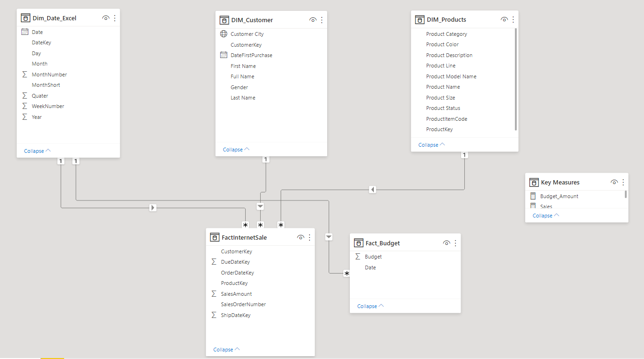Toggle the Key Measures eye icon
The height and width of the screenshot is (359, 644).
pos(614,182)
